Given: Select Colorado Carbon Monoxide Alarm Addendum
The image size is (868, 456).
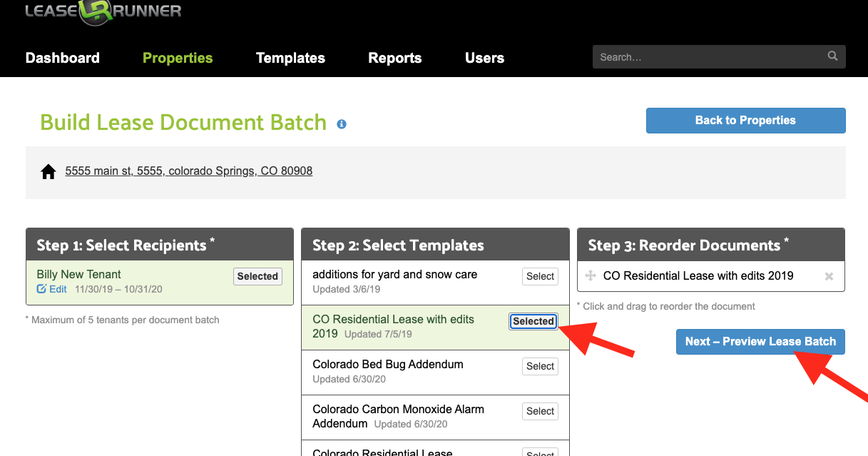Looking at the screenshot, I should point(540,412).
